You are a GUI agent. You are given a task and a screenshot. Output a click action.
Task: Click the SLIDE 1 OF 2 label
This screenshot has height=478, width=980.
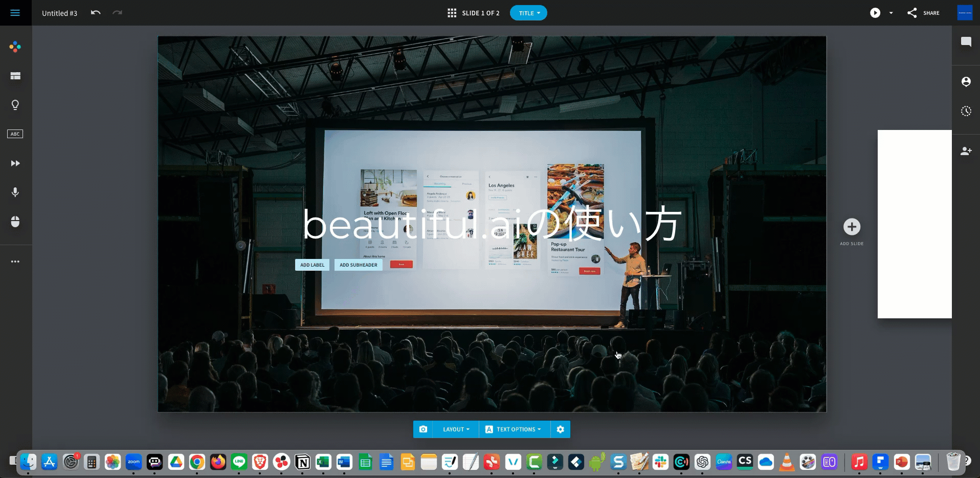pyautogui.click(x=481, y=13)
